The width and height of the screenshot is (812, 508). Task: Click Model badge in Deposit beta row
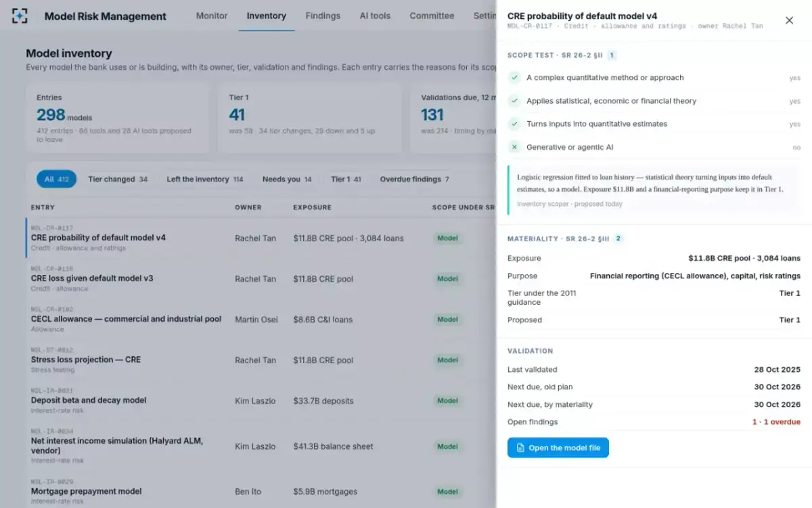[x=447, y=401]
